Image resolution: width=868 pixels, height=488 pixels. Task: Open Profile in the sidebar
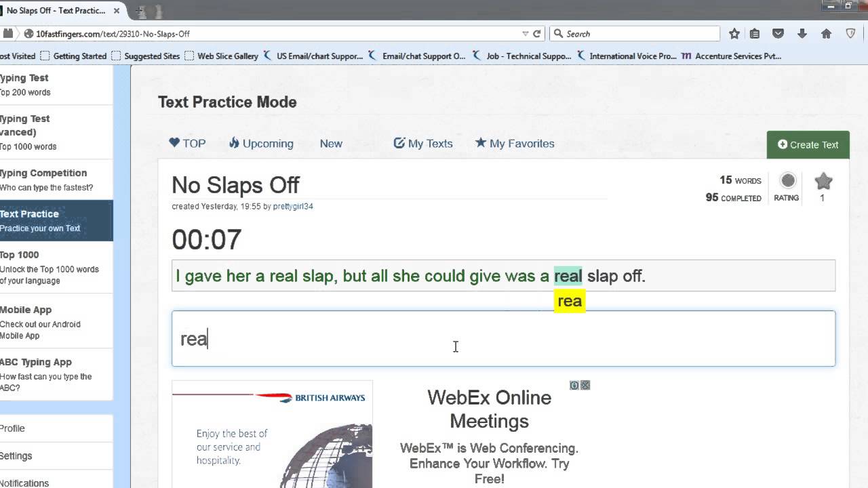tap(56, 428)
